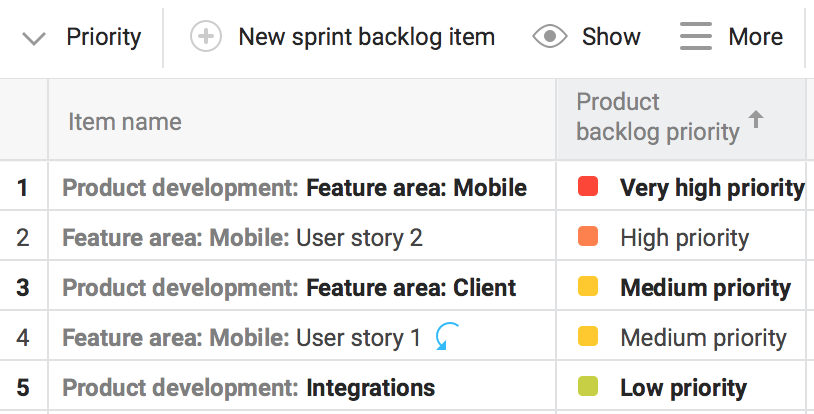Click the plus icon for new backlog item

(x=206, y=38)
